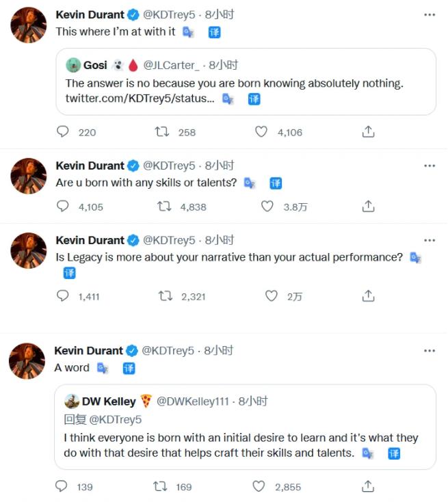Retweet the "Is Legacy" tweet
The height and width of the screenshot is (502, 448).
[165, 296]
